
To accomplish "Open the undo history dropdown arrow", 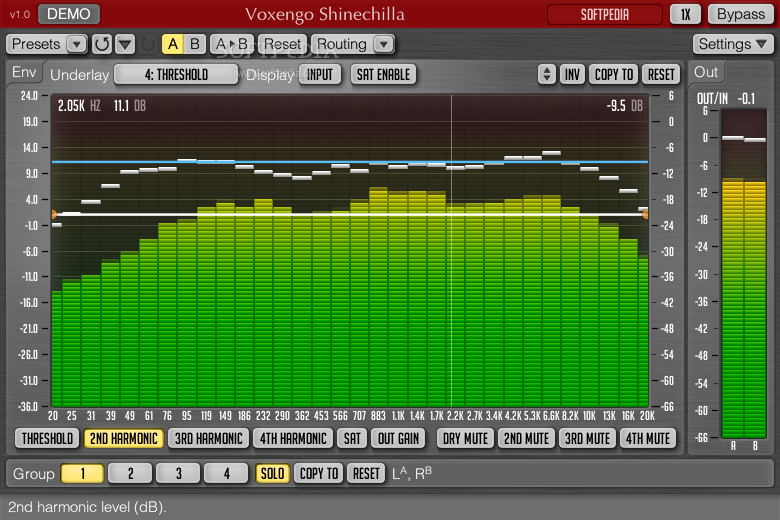I will (x=125, y=44).
